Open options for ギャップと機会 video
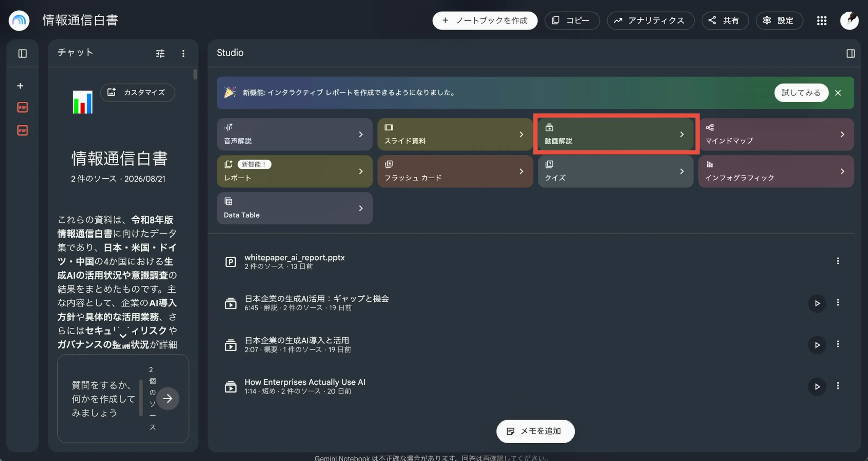The width and height of the screenshot is (868, 461). [x=838, y=302]
